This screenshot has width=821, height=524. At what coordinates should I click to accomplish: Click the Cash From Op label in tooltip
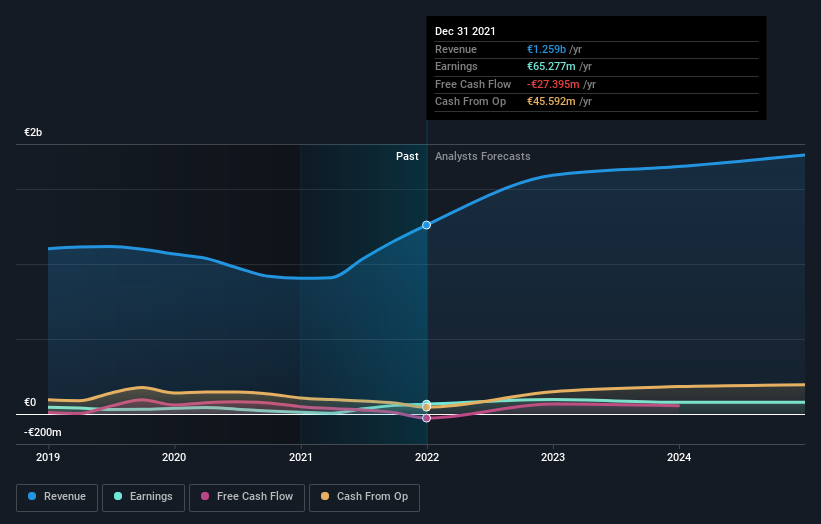(x=470, y=102)
